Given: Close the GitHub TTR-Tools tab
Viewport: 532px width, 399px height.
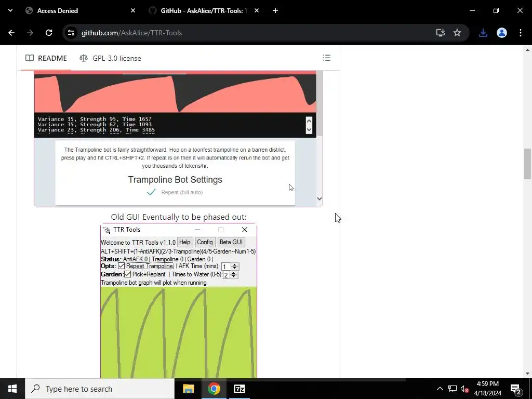Looking at the screenshot, I should tap(257, 10).
